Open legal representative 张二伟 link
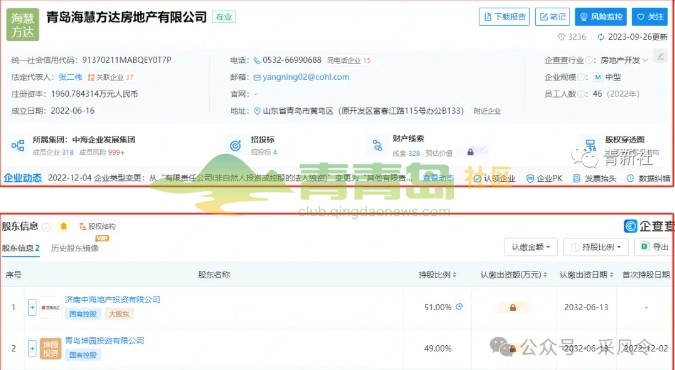Image resolution: width=675 pixels, height=370 pixels. [x=70, y=77]
